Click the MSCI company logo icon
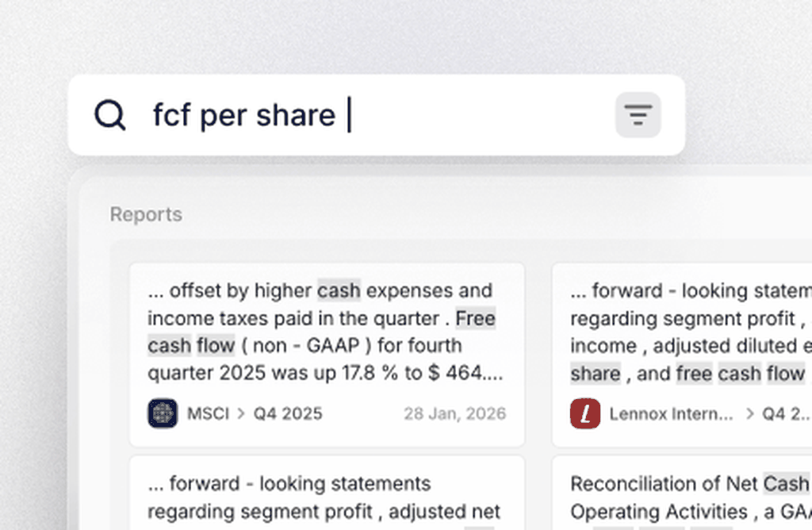The image size is (812, 530). click(163, 413)
